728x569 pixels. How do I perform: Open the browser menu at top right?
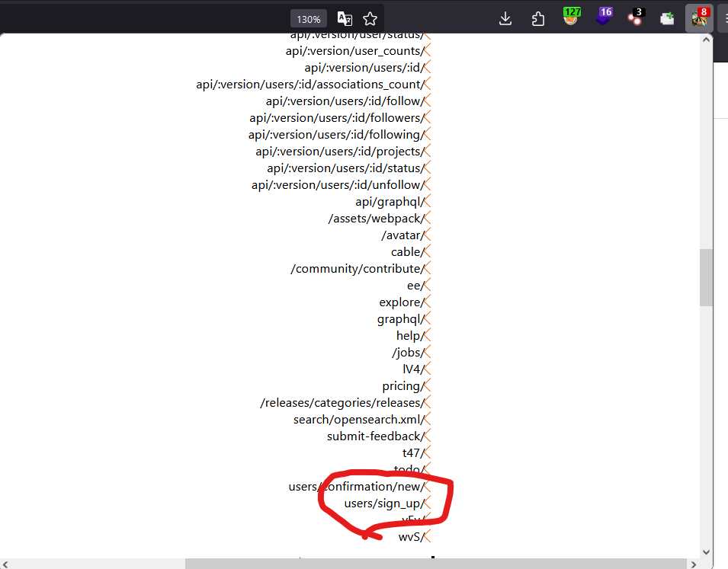click(724, 18)
